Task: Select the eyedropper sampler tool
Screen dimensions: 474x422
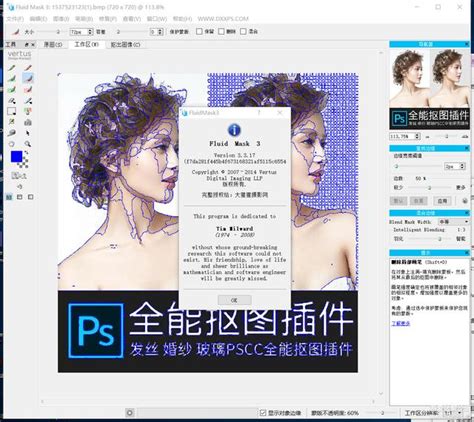Action: (x=12, y=122)
